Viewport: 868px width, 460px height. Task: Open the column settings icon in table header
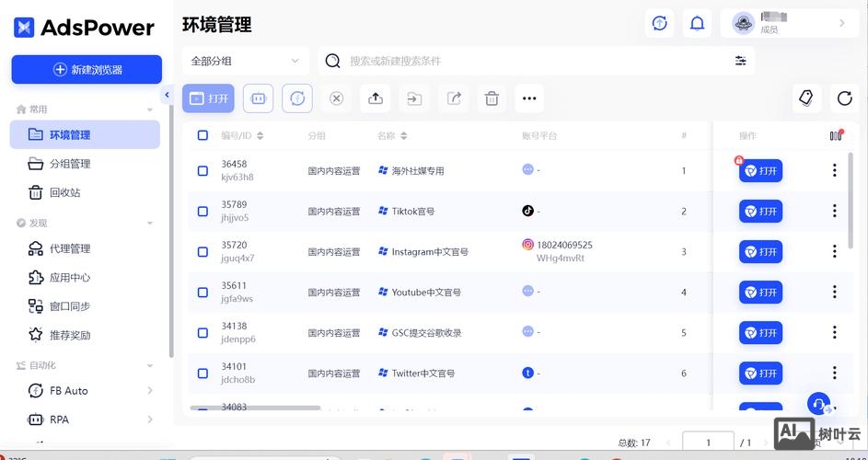point(837,135)
